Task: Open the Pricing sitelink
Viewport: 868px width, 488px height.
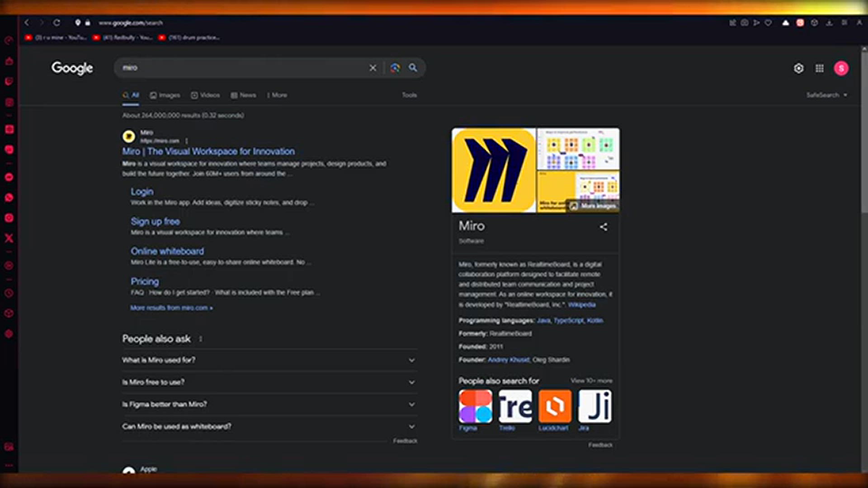Action: pyautogui.click(x=145, y=282)
